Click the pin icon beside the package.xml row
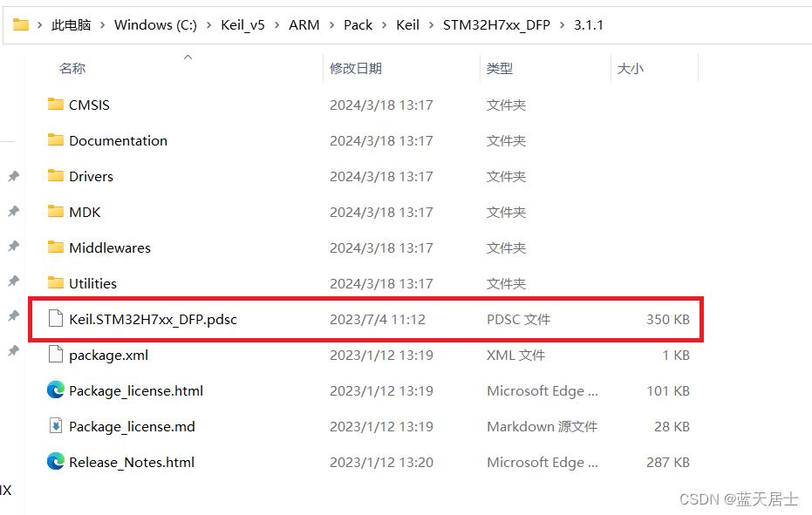Screen dimensions: 812x515 coord(13,351)
